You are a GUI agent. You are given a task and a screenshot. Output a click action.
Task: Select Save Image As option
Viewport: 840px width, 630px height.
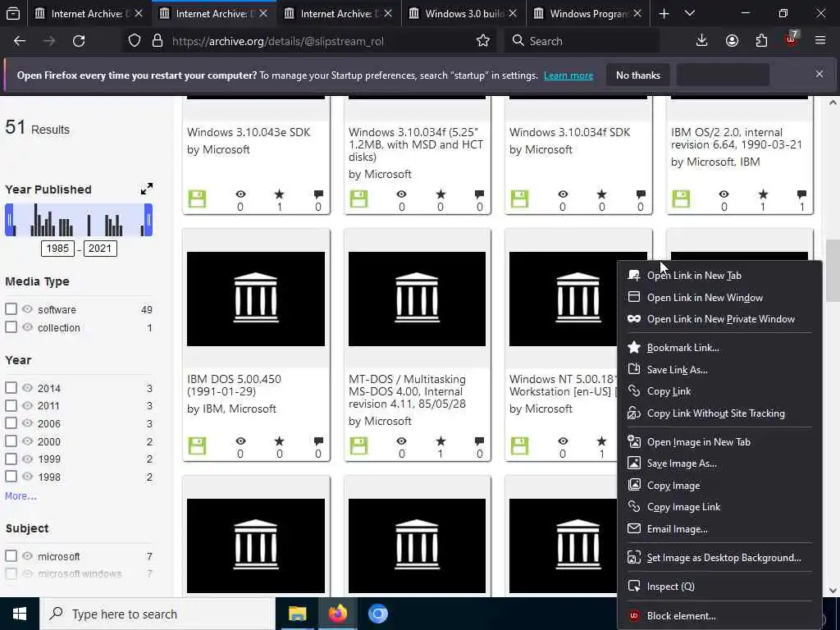tap(719, 463)
